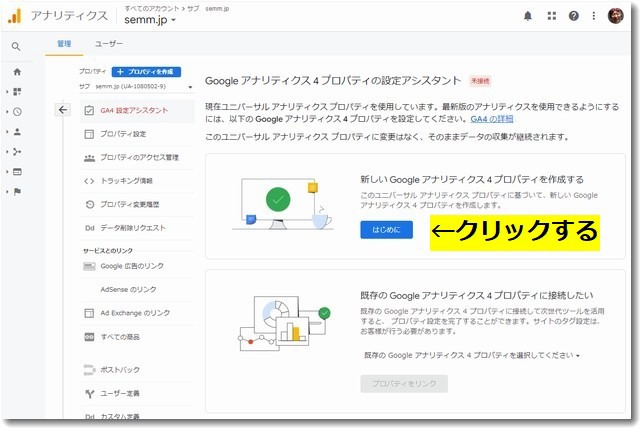This screenshot has width=640, height=428.
Task: Open the help question mark icon
Action: point(573,16)
